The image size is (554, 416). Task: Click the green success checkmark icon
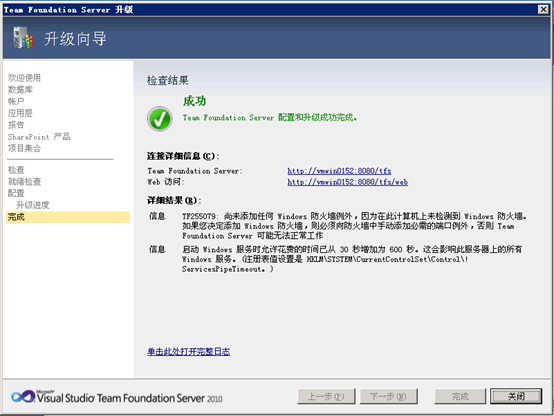(160, 119)
